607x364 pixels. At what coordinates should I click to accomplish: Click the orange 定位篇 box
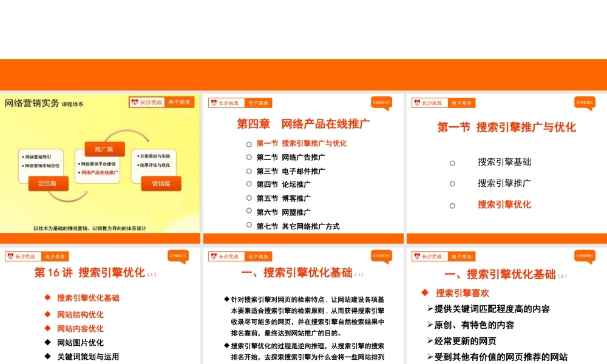coord(47,183)
